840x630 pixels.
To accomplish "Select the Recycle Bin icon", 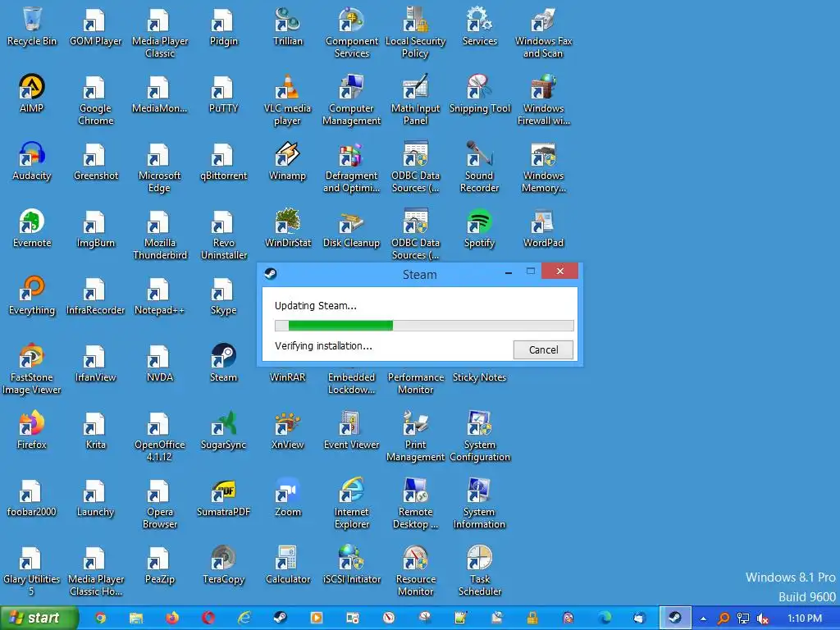I will click(x=32, y=26).
